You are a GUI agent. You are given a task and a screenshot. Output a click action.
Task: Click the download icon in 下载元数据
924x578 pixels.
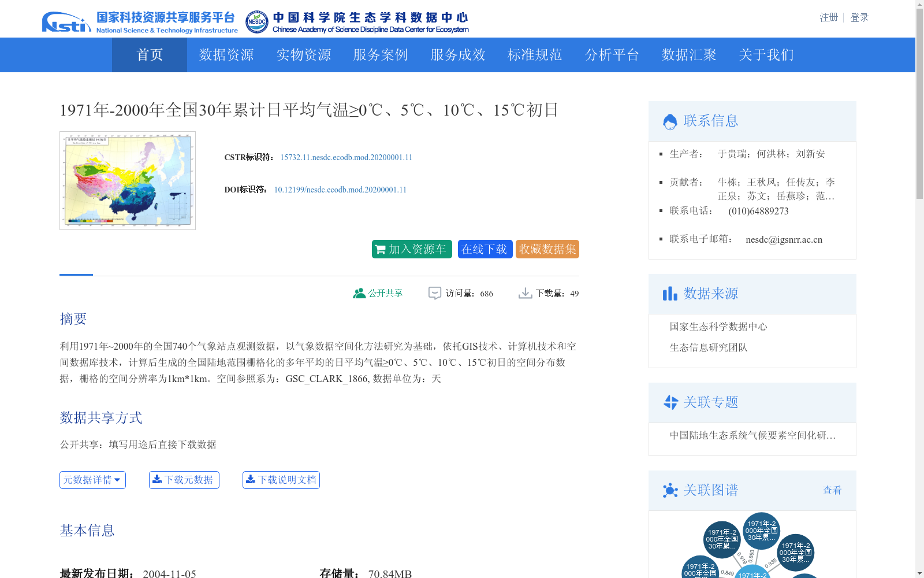point(157,479)
